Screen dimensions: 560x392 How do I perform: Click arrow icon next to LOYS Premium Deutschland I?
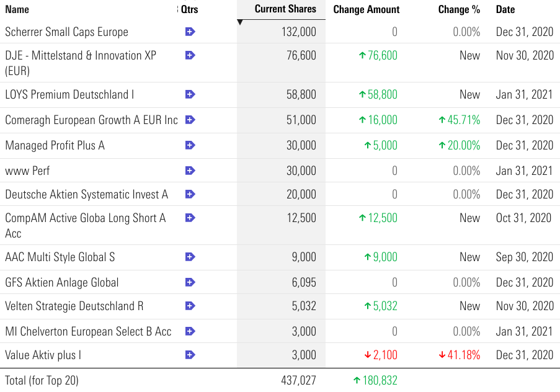190,94
